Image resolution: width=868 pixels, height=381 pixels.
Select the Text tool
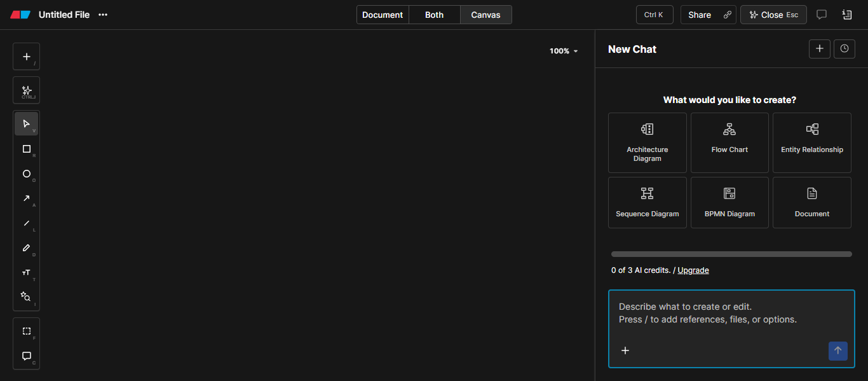click(x=27, y=272)
